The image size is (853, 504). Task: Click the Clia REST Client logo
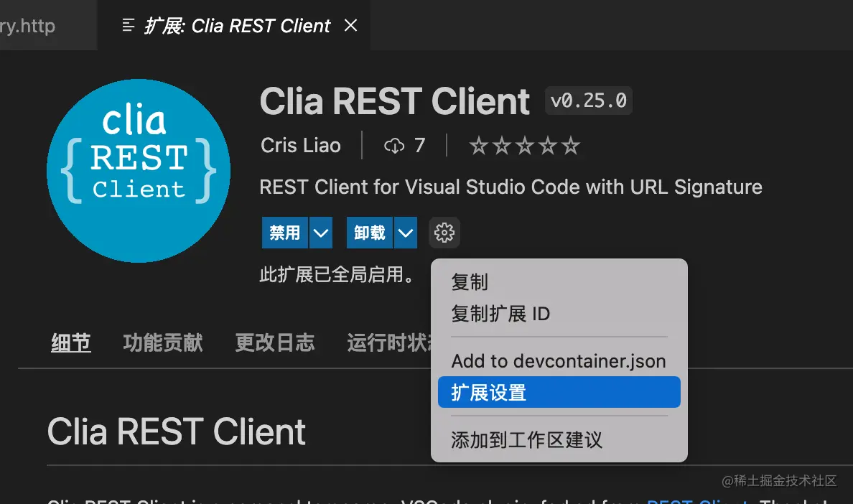[138, 171]
